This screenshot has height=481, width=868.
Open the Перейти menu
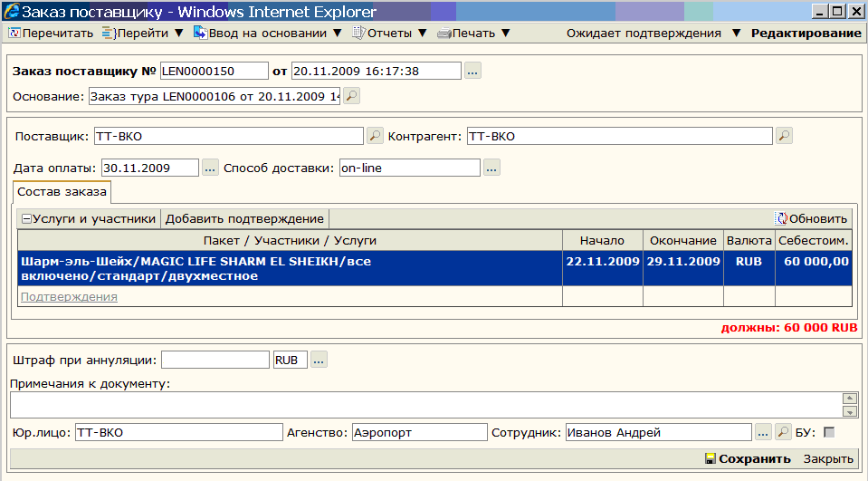coord(142,34)
